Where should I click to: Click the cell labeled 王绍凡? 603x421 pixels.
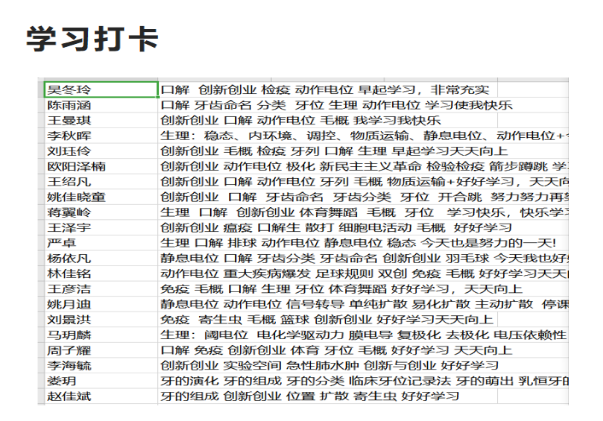(x=100, y=181)
